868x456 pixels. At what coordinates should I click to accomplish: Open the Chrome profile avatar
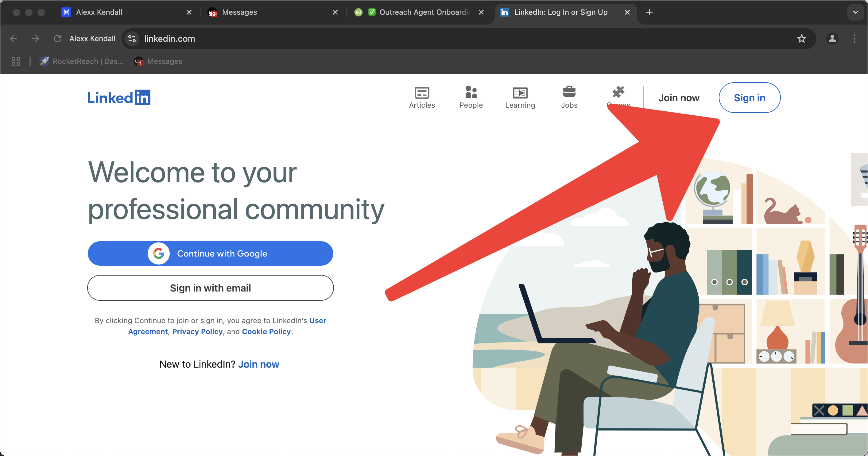tap(832, 39)
